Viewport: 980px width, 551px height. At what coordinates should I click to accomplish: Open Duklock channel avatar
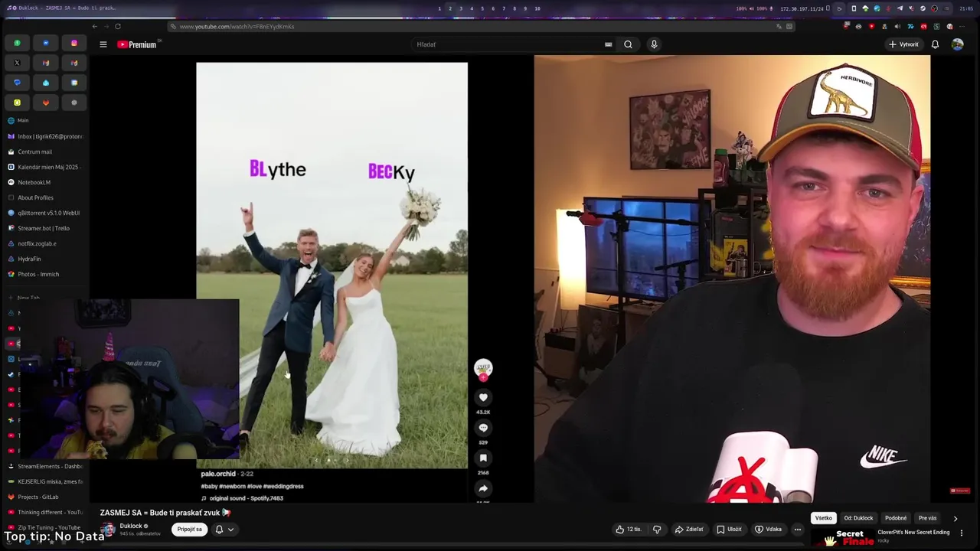pos(108,529)
